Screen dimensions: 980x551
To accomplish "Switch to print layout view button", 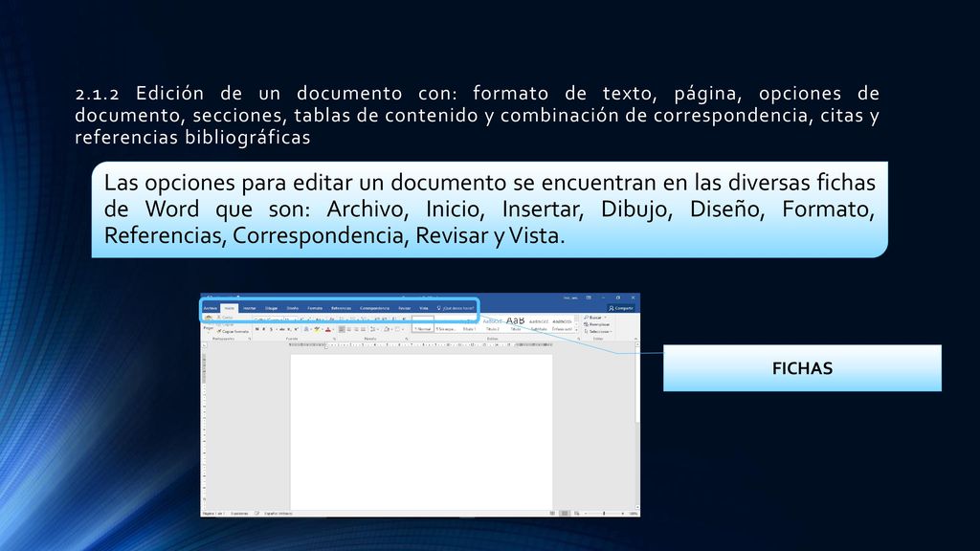I will (x=565, y=514).
